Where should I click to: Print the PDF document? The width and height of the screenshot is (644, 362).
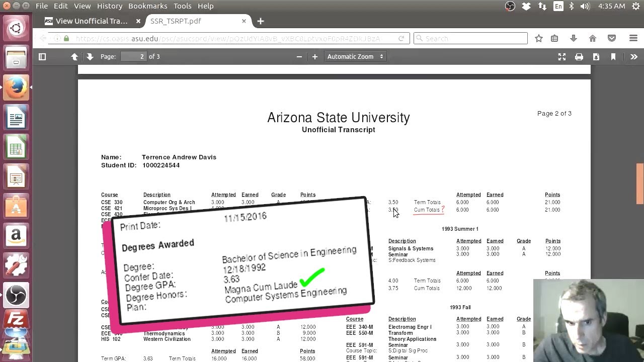(x=579, y=57)
